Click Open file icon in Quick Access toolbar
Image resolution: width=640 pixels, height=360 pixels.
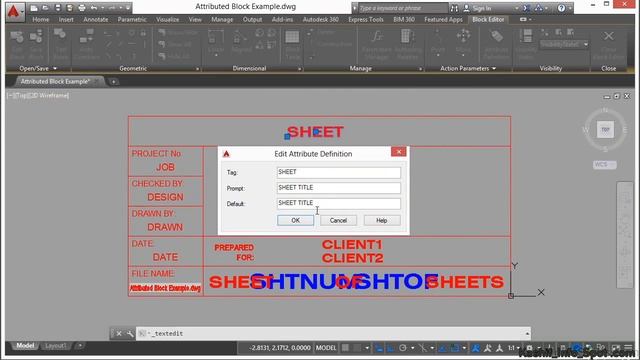[46, 8]
